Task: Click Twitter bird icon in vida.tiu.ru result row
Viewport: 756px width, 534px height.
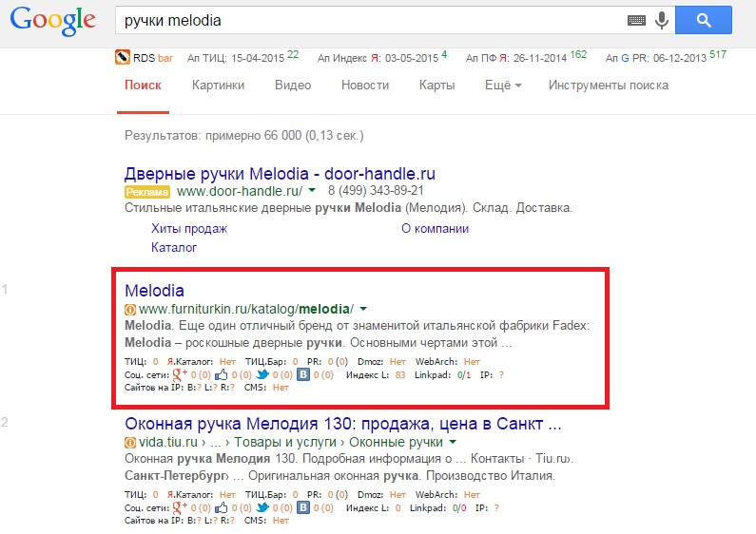Action: tap(262, 507)
